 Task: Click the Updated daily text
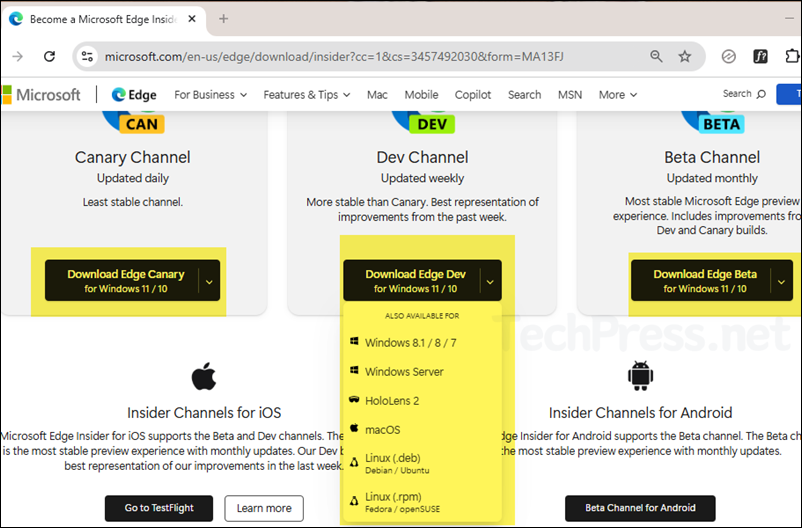tap(133, 178)
